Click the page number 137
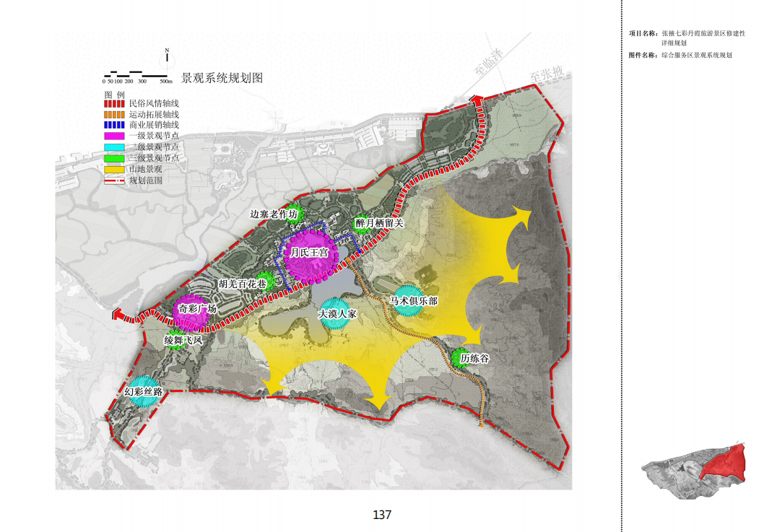This screenshot has width=759, height=532. (381, 515)
